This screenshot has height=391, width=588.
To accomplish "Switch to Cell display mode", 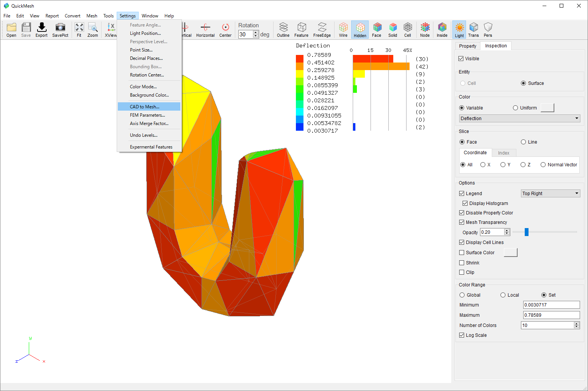I will coord(408,30).
